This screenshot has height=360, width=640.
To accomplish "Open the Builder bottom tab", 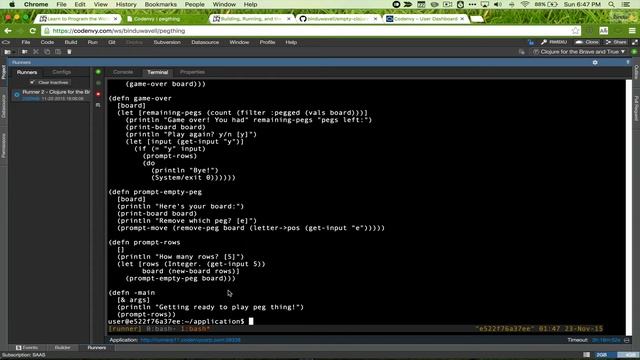I will click(x=62, y=347).
